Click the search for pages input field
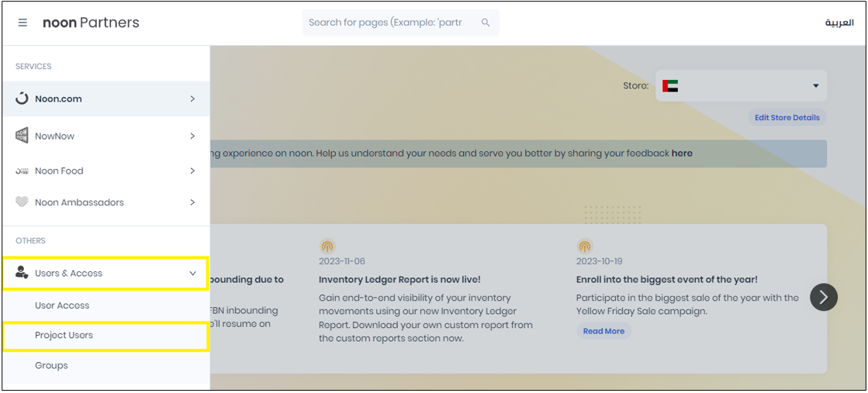This screenshot has height=393, width=868. (x=388, y=22)
